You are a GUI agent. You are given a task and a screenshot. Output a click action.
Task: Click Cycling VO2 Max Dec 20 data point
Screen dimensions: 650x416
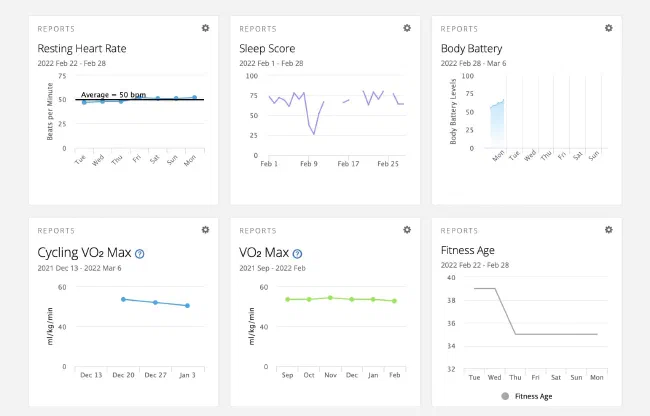(x=123, y=299)
